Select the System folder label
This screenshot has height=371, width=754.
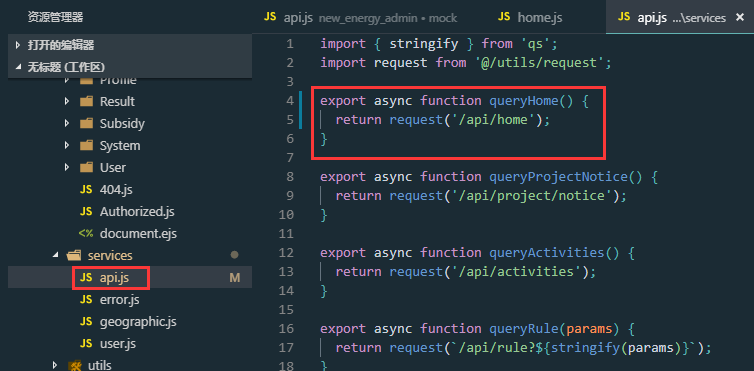120,146
